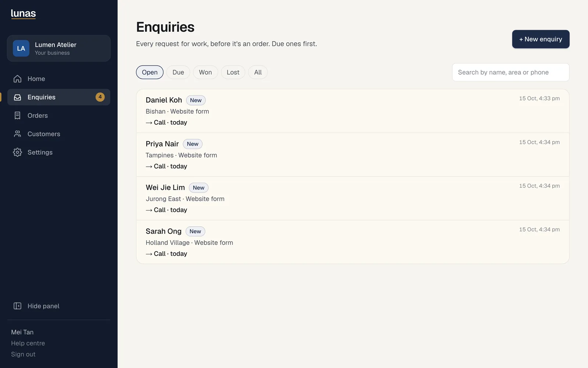Open Home in sidebar
The height and width of the screenshot is (368, 588).
(59, 79)
